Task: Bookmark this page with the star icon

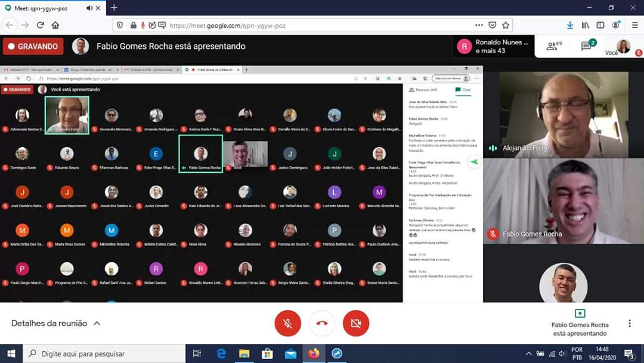Action: (506, 25)
